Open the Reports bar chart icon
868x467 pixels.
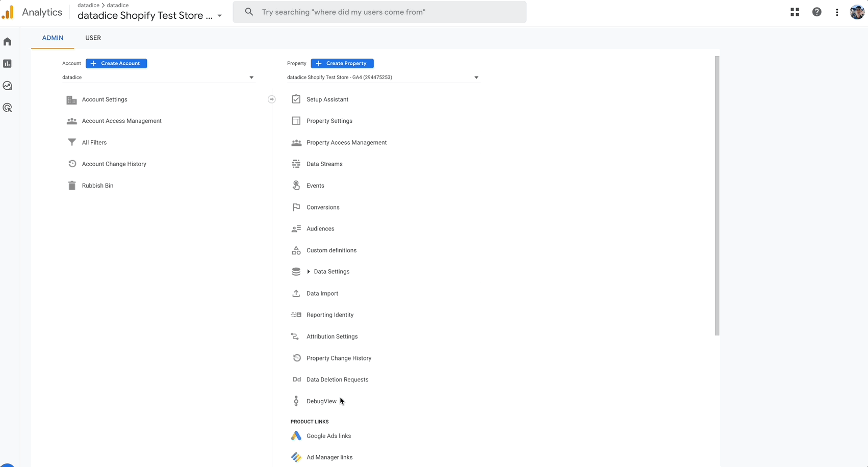coord(7,64)
